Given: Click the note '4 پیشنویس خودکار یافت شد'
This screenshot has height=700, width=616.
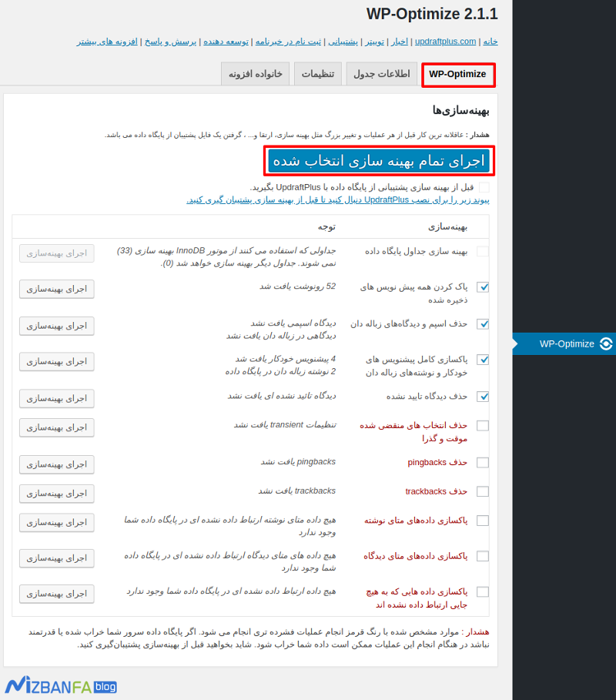Looking at the screenshot, I should coord(286,359).
